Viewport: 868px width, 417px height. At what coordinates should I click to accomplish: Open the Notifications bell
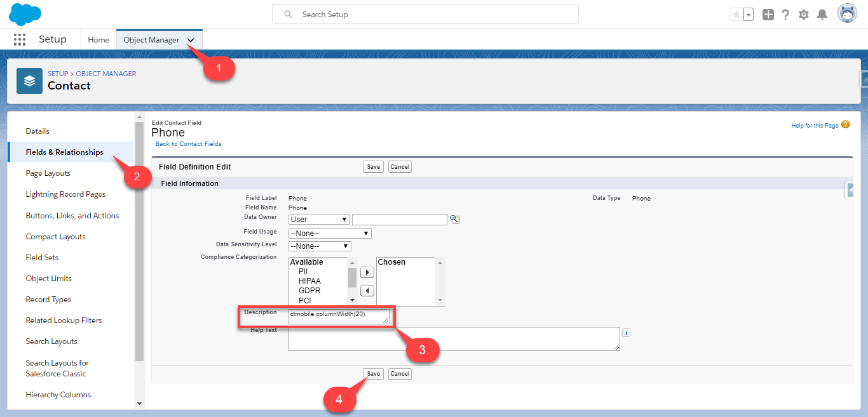[x=822, y=15]
